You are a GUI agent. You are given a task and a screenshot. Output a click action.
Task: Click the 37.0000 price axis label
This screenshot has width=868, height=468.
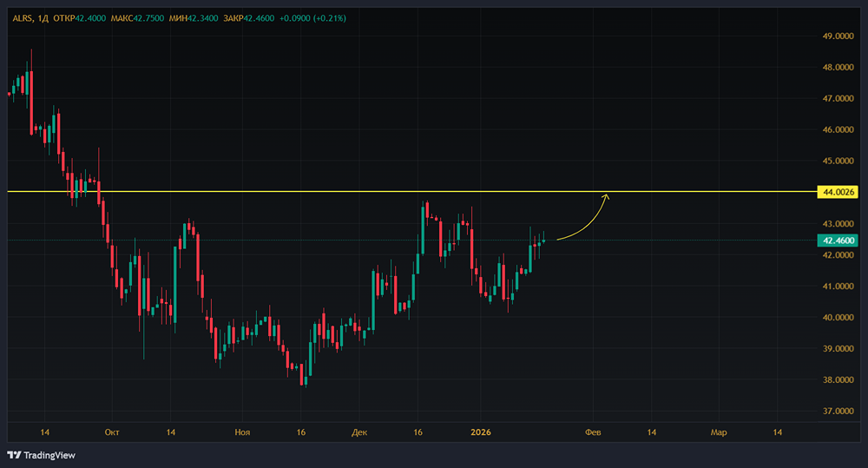coord(838,411)
